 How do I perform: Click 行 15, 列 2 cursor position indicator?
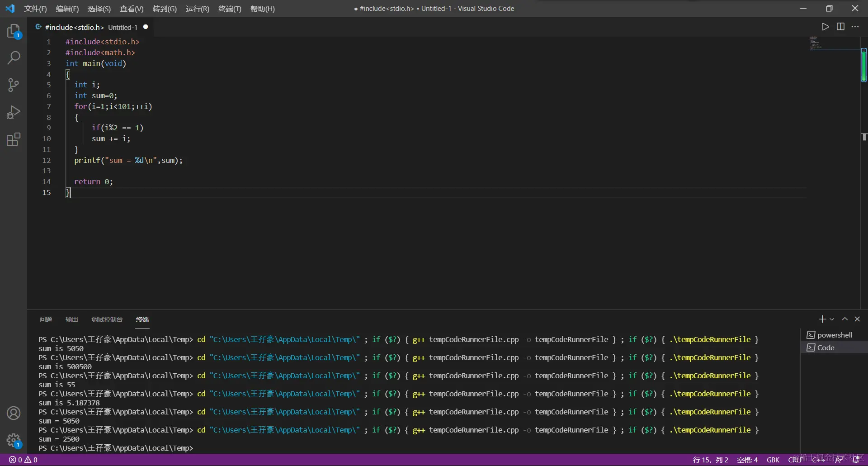tap(710, 460)
